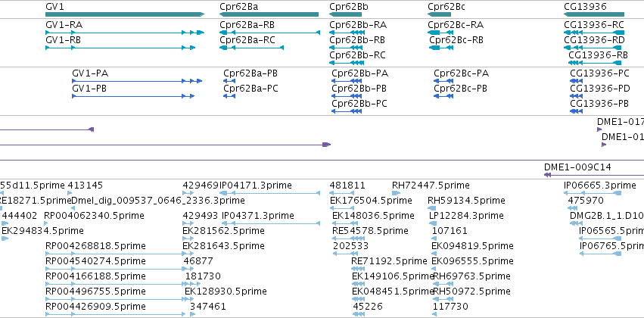Select the CG13936-PC protein label
This screenshot has width=644, height=318.
coord(599,73)
